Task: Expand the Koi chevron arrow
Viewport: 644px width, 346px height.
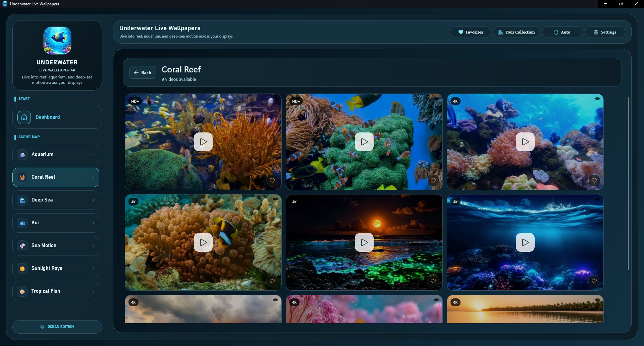Action: (x=93, y=223)
